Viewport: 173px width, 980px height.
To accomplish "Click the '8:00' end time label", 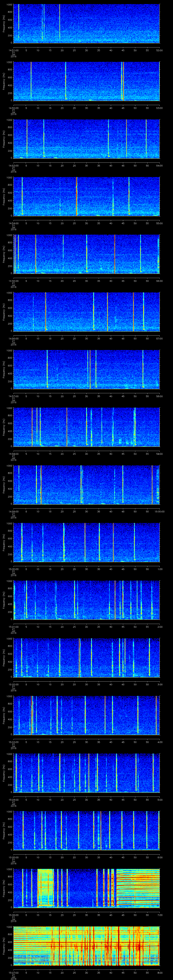I will click(160, 972).
